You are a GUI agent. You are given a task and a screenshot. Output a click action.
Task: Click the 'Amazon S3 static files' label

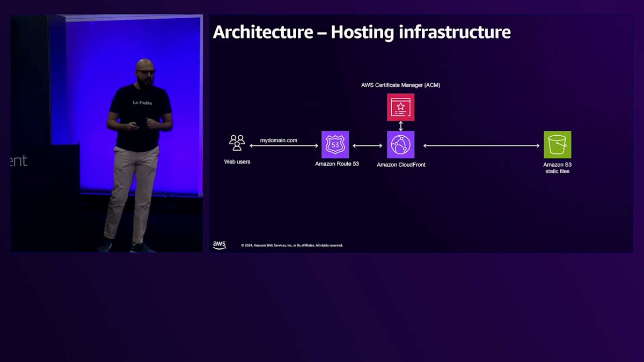click(557, 168)
